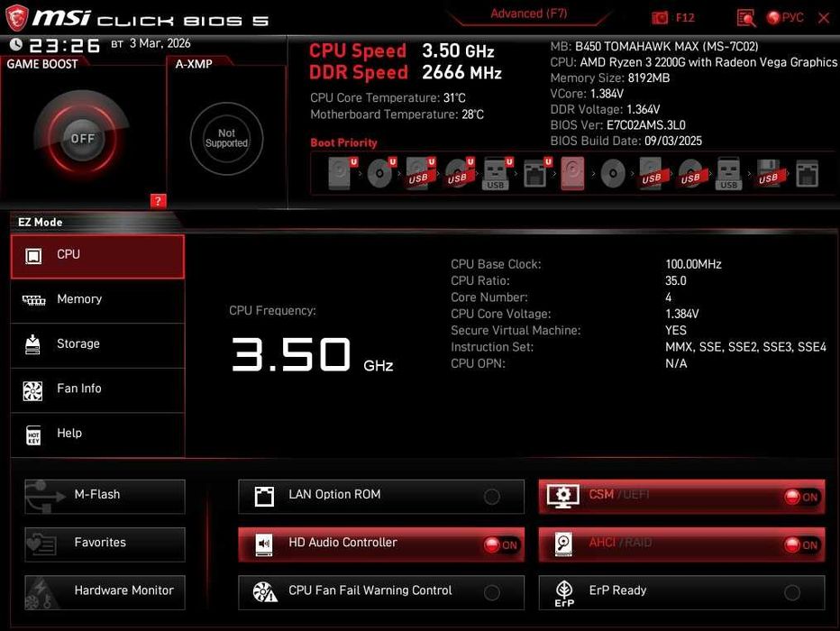Open the BIOS search magnifier icon

[745, 18]
